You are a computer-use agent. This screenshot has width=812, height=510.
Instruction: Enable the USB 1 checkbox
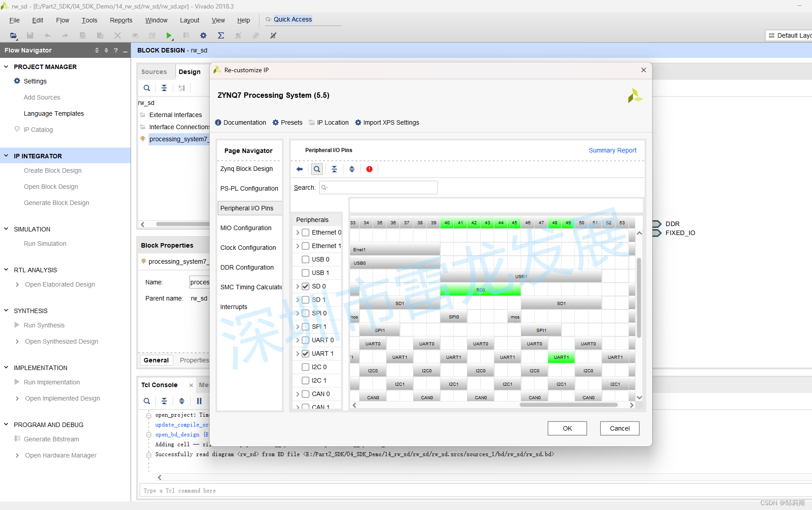pyautogui.click(x=306, y=273)
